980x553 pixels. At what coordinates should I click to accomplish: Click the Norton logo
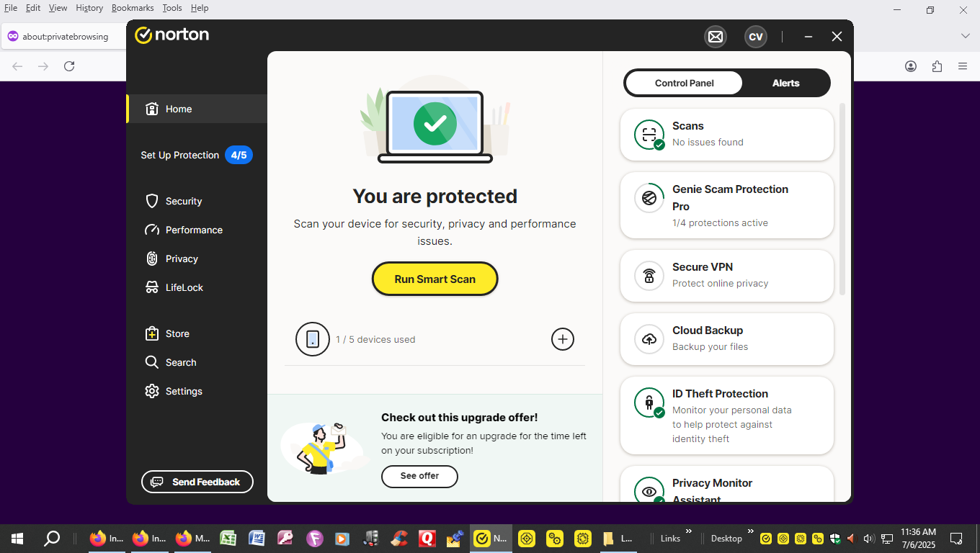point(171,35)
